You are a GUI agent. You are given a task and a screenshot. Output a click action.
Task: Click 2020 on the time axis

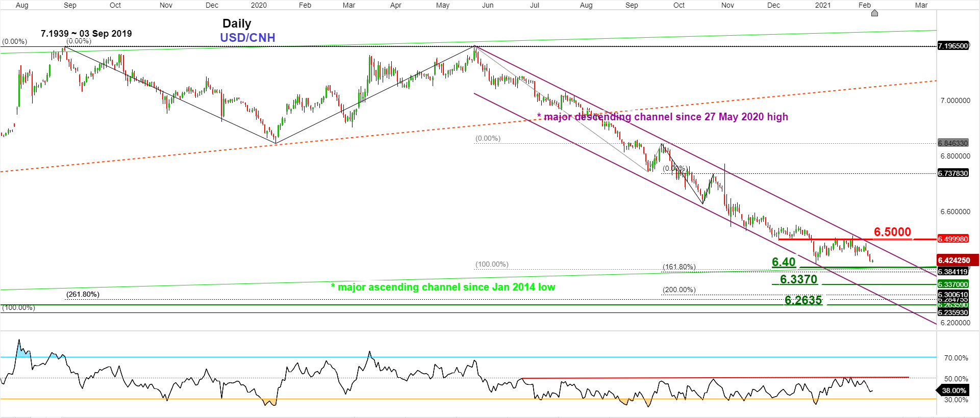pos(259,5)
